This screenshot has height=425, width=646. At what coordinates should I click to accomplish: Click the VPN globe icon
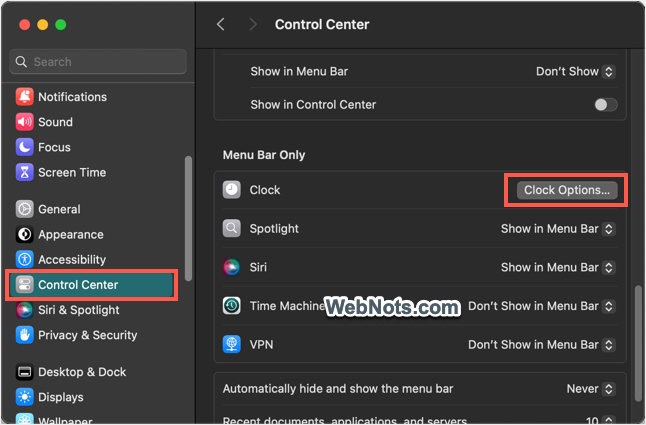click(232, 344)
